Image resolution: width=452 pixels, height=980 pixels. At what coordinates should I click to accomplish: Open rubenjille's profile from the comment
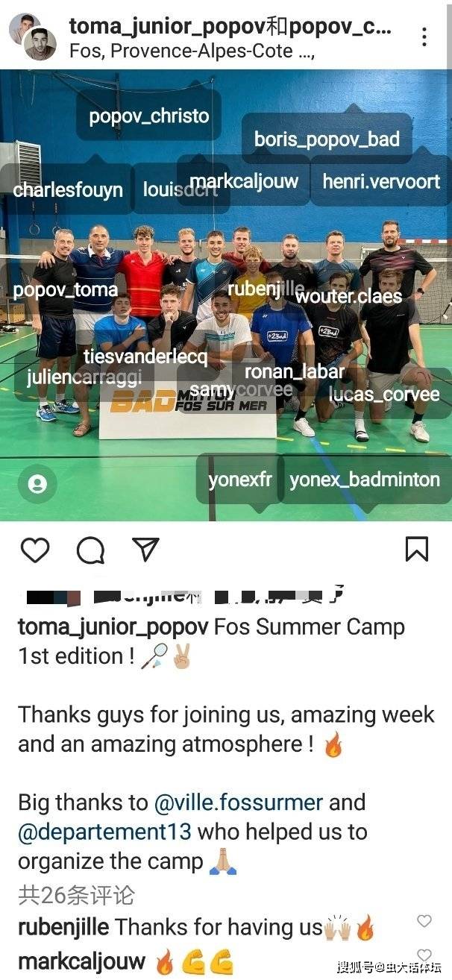click(63, 927)
